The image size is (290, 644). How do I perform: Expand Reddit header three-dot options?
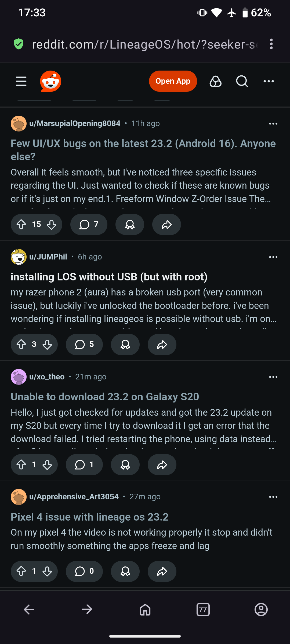269,81
